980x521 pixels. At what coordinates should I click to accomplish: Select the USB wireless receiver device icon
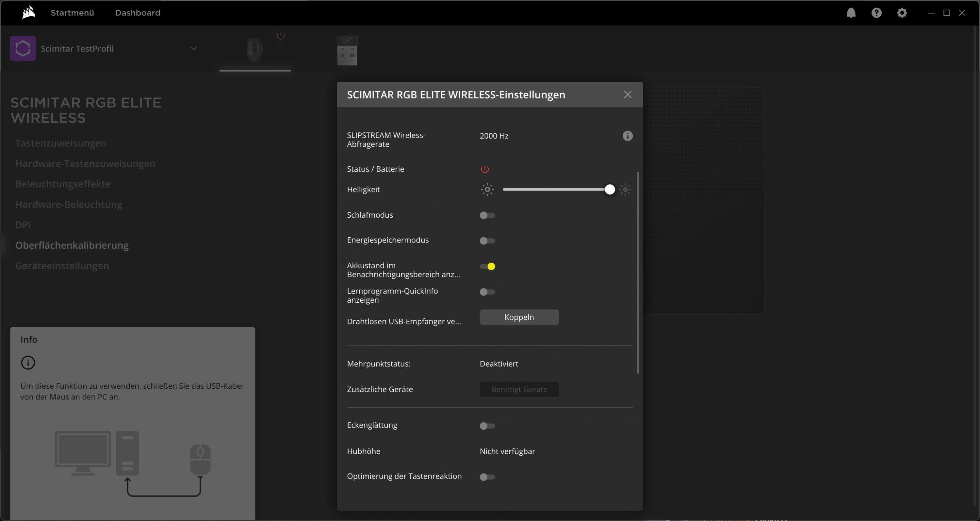[x=347, y=51]
